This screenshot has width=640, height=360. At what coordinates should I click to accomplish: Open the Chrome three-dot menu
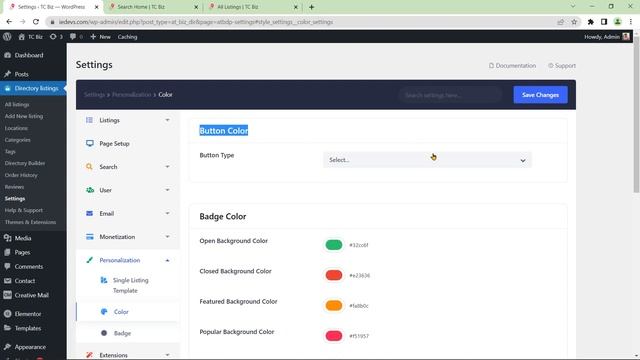(631, 22)
